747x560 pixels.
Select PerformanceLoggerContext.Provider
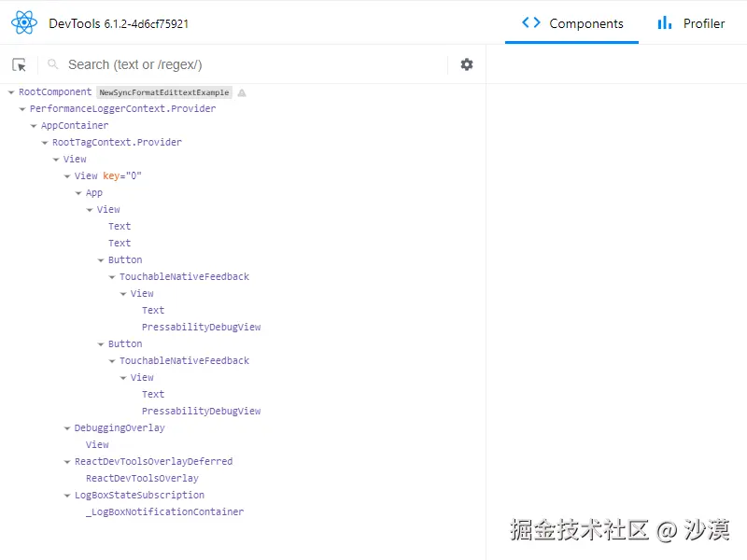(123, 108)
